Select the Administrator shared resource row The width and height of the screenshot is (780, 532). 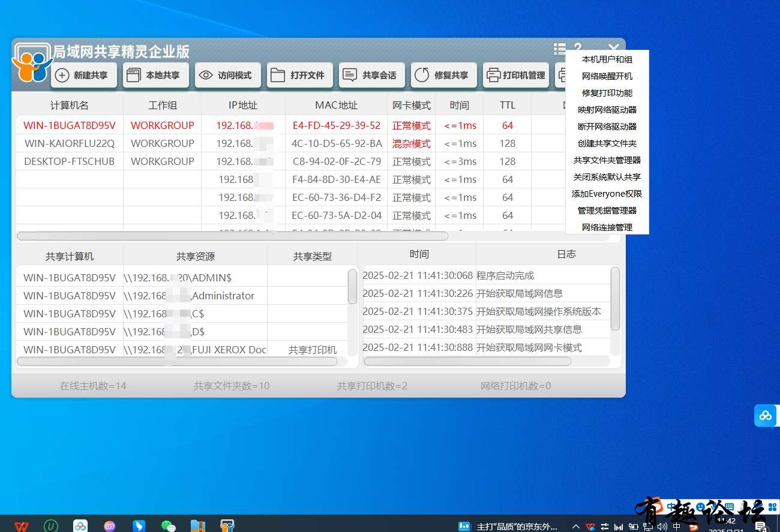(181, 296)
